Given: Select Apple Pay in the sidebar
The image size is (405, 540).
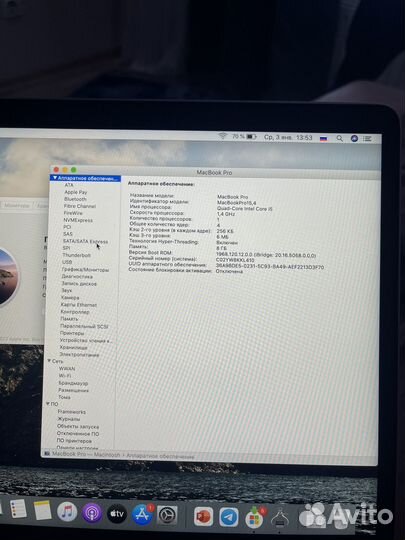Looking at the screenshot, I should pos(76,192).
